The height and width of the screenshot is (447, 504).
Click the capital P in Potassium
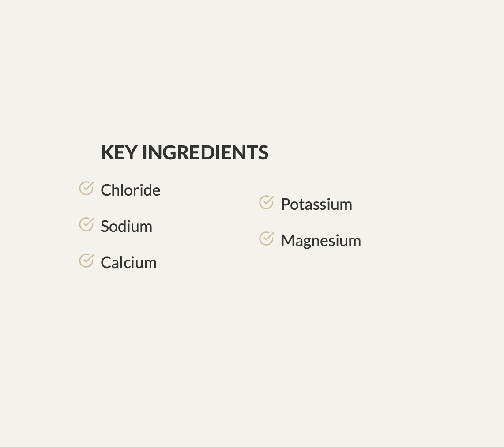coord(285,205)
